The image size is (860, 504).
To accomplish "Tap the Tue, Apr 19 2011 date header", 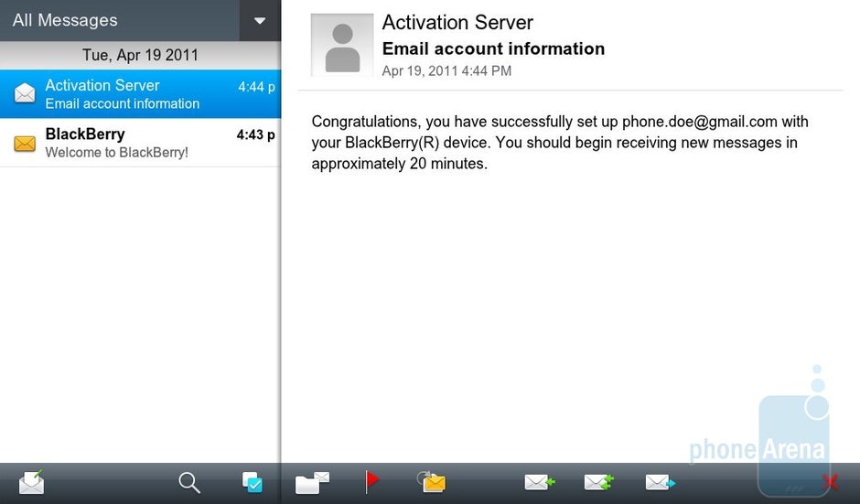I will pos(140,55).
